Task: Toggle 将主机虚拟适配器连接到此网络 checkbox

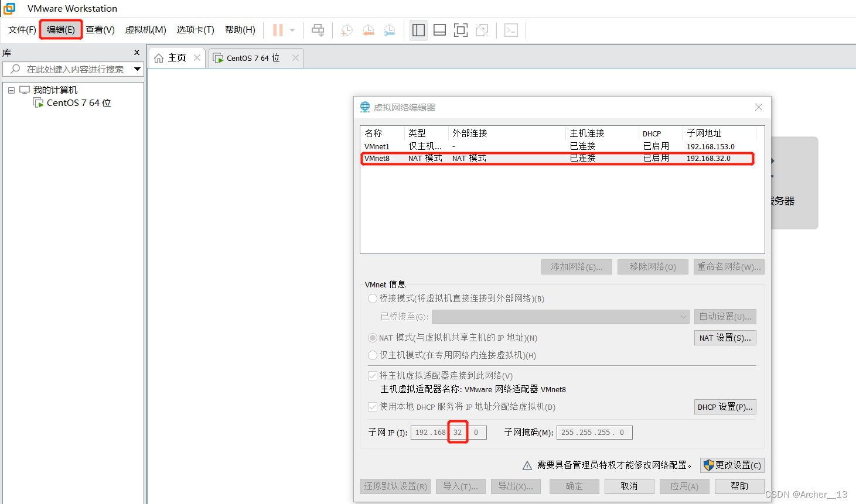Action: click(373, 376)
